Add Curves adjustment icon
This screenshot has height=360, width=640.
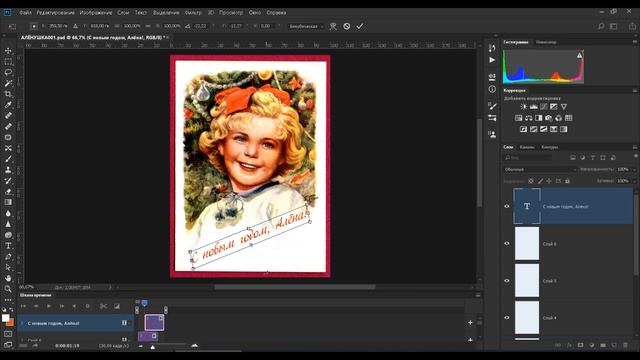click(x=544, y=107)
